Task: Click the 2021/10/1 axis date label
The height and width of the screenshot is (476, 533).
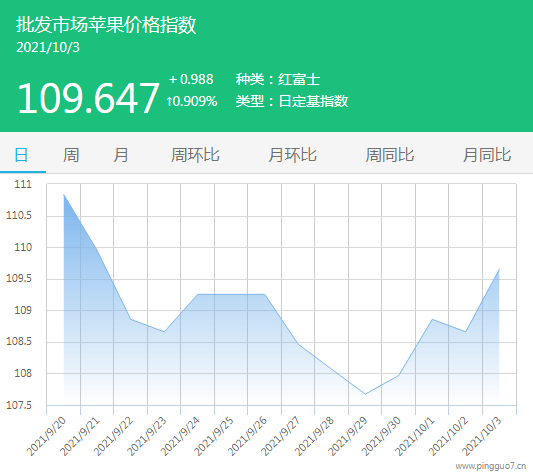Action: 414,437
